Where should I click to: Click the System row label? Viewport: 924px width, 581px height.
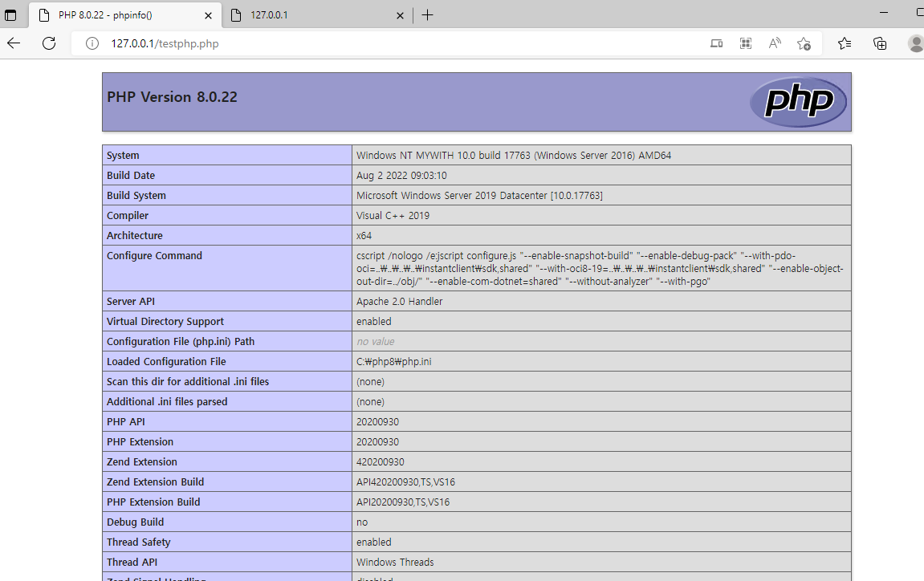(123, 156)
